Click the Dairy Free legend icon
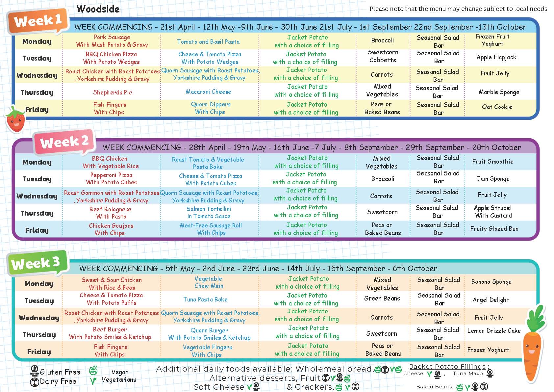The width and height of the screenshot is (554, 392). (35, 382)
